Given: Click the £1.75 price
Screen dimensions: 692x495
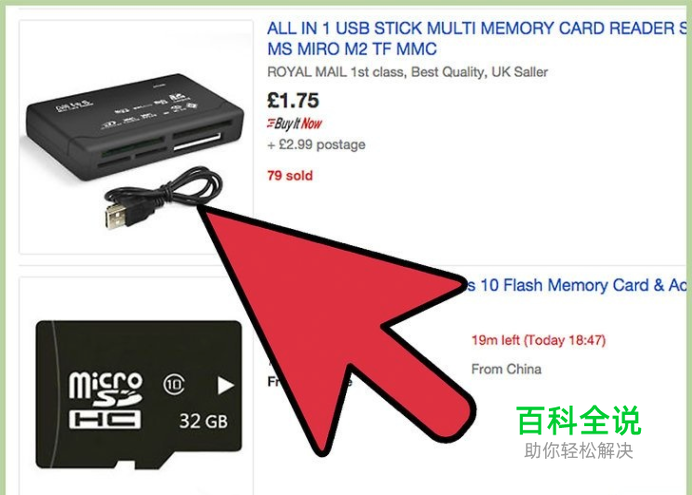Looking at the screenshot, I should point(293,101).
